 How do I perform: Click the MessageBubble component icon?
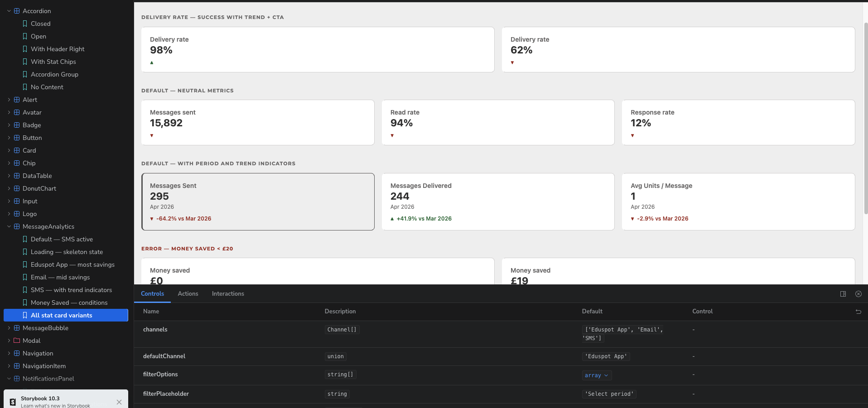point(17,328)
